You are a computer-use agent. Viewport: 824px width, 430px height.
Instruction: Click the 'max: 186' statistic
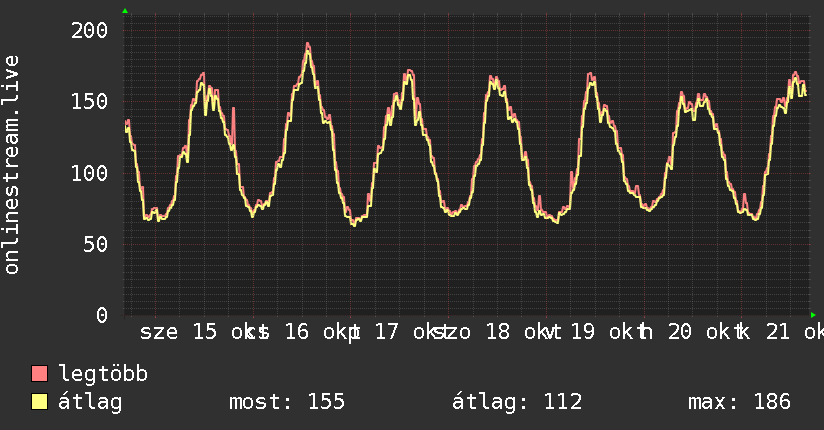(x=739, y=402)
